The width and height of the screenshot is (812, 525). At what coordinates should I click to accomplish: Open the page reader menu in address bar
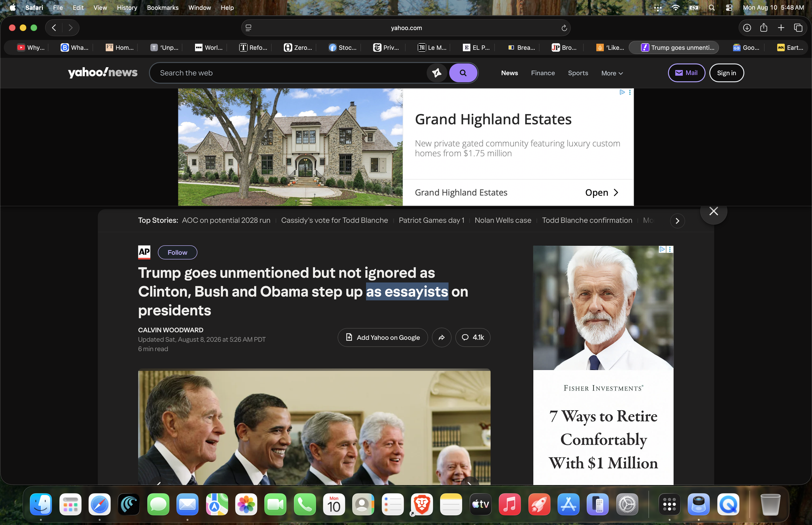click(248, 28)
